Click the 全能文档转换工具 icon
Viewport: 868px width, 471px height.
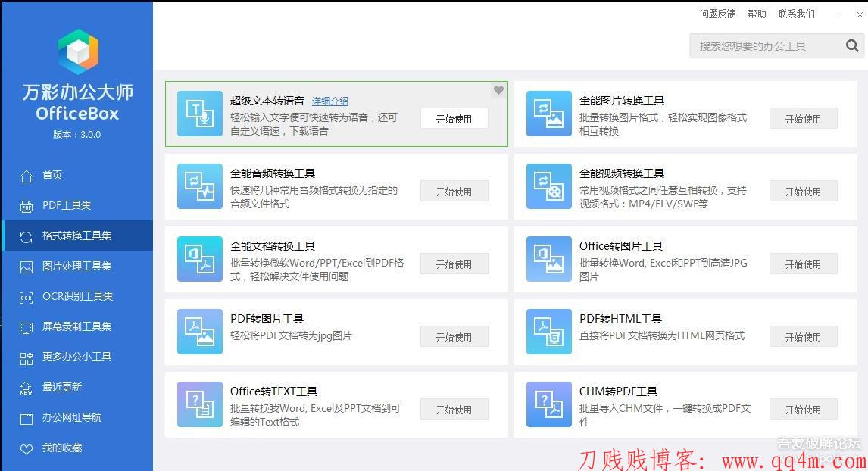click(200, 259)
